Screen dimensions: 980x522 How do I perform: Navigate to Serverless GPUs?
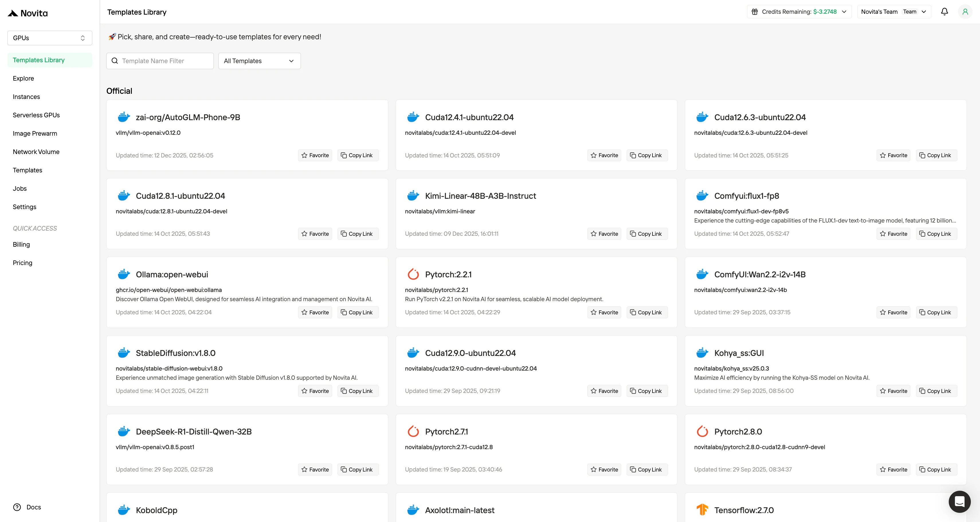pos(50,115)
